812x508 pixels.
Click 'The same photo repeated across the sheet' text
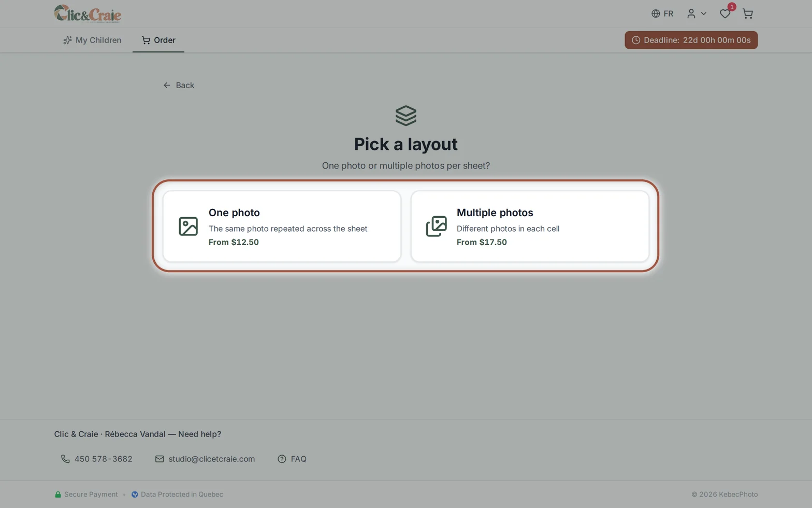tap(288, 229)
